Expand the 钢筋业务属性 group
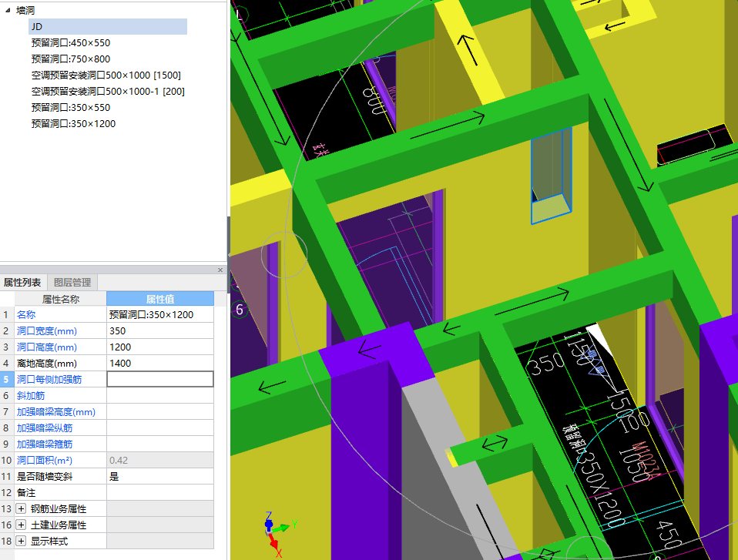 point(21,508)
